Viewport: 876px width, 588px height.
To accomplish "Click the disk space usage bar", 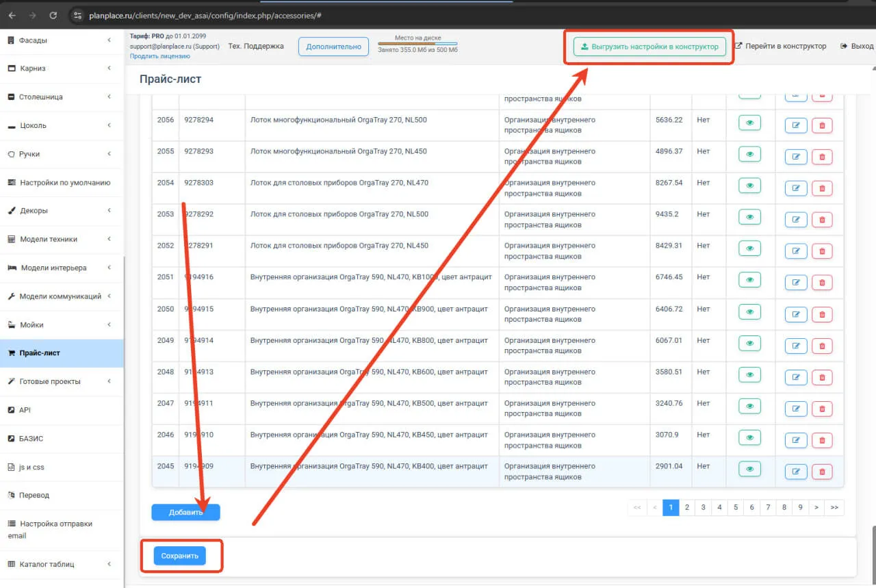I will [418, 44].
